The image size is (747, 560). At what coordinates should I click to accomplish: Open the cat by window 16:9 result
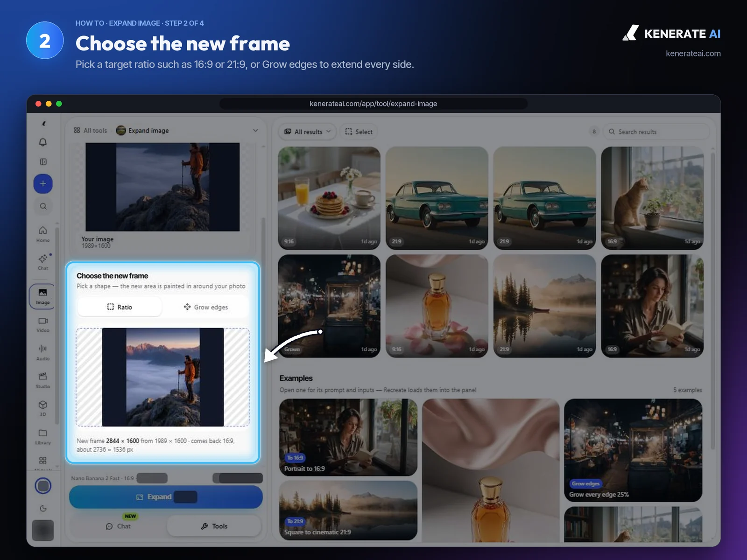click(x=652, y=198)
